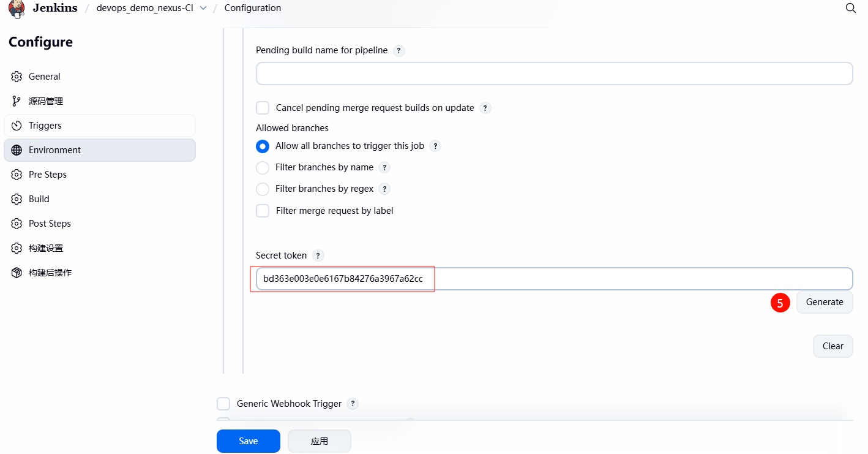The image size is (868, 454).
Task: Tick the Filter merge request by label checkbox
Action: point(263,211)
